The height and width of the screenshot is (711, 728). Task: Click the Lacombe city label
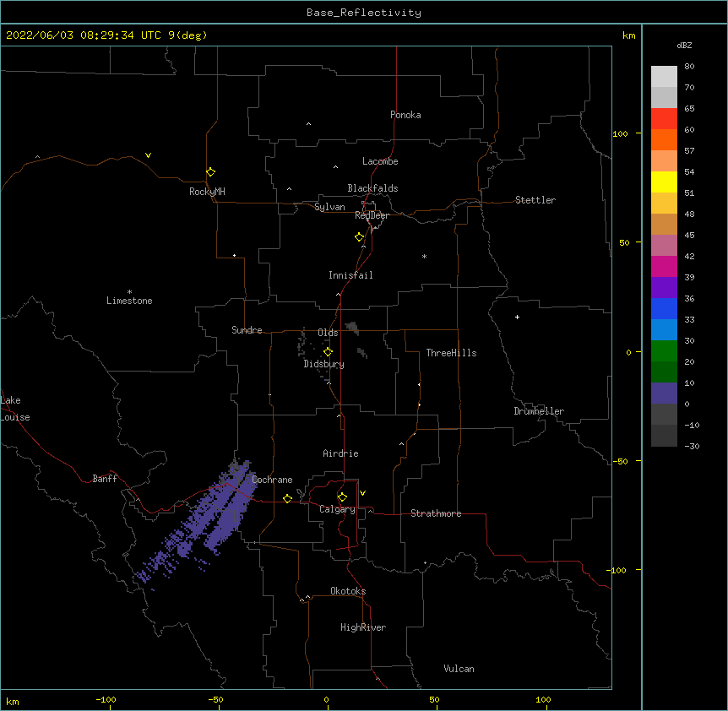(x=380, y=161)
